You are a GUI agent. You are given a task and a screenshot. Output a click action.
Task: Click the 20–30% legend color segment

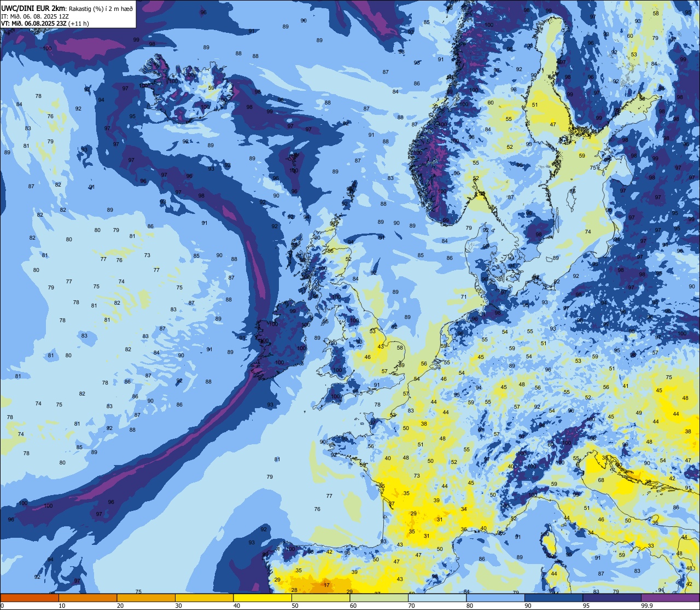[x=146, y=598]
